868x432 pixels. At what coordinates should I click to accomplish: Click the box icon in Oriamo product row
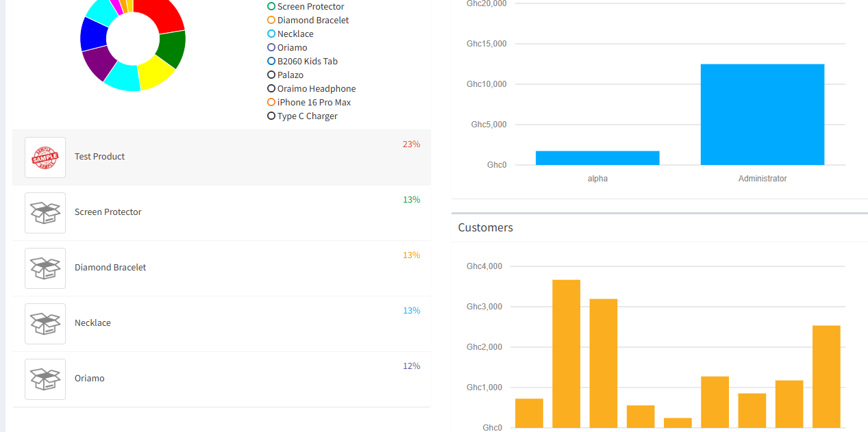(x=45, y=379)
